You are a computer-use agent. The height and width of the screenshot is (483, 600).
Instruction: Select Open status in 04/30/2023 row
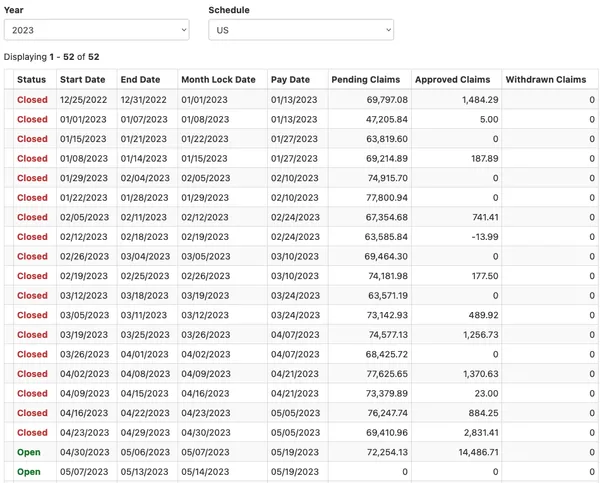pos(29,452)
